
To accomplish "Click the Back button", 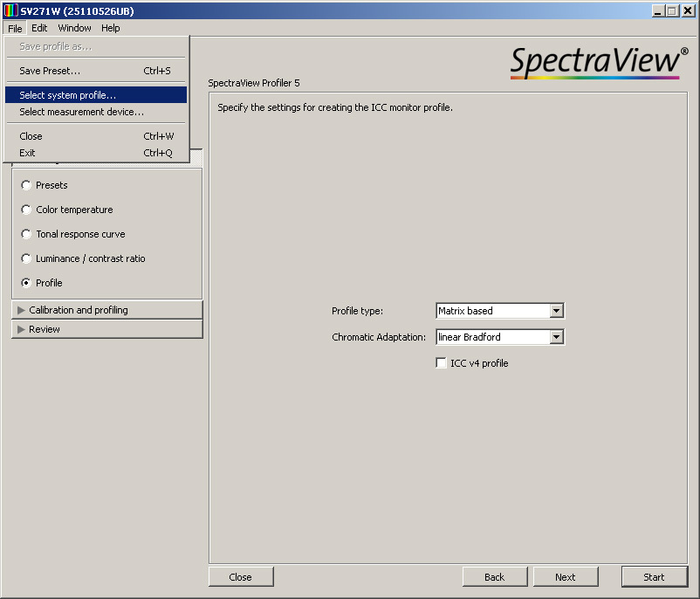I will pyautogui.click(x=495, y=576).
